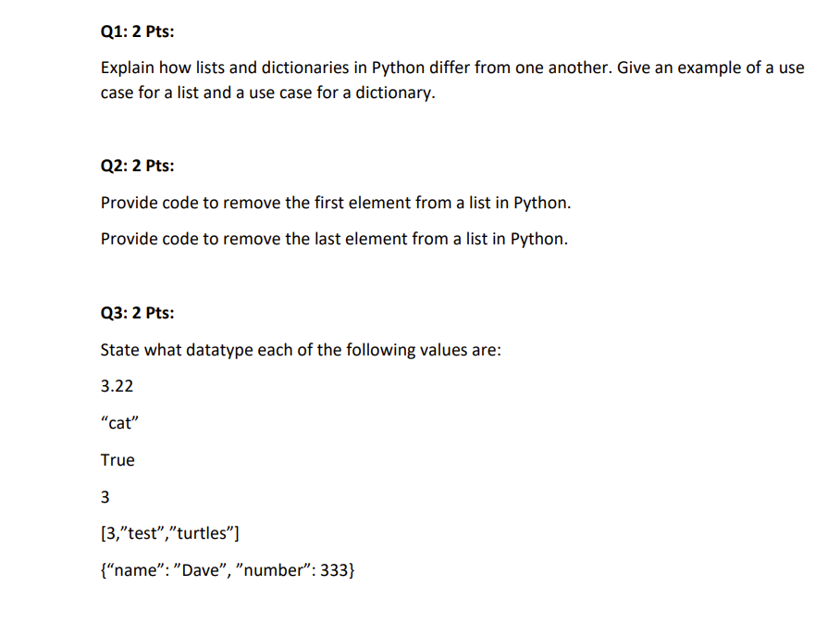Click the 'State what datatype' instruction line
The image size is (840, 636).
pyautogui.click(x=301, y=350)
